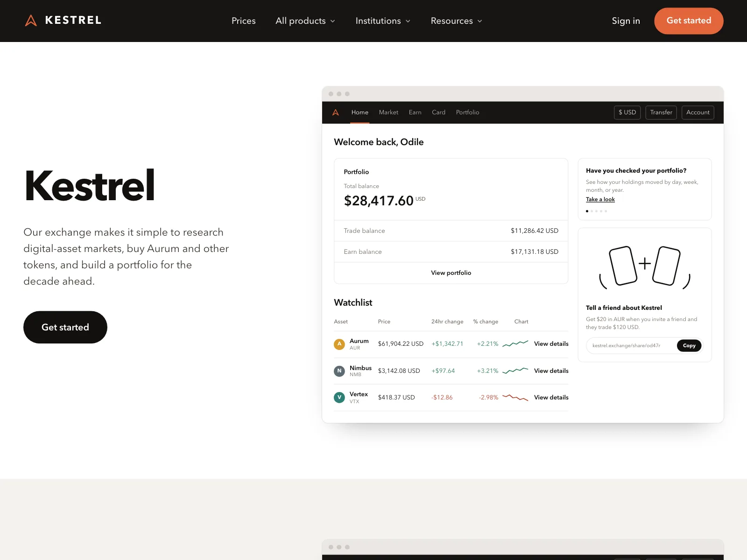Viewport: 747px width, 560px height.
Task: Click the +$97.64 change value
Action: (443, 371)
